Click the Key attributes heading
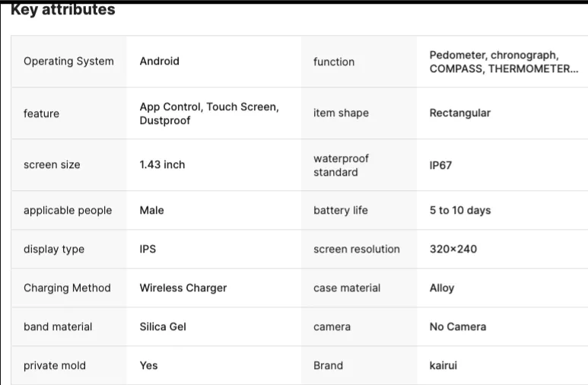The width and height of the screenshot is (588, 385). [63, 10]
